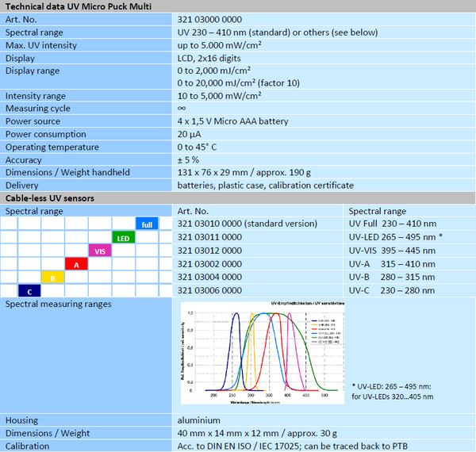The width and height of the screenshot is (476, 452).
Task: Select the 'Accuracy' row label
Action: tap(23, 160)
